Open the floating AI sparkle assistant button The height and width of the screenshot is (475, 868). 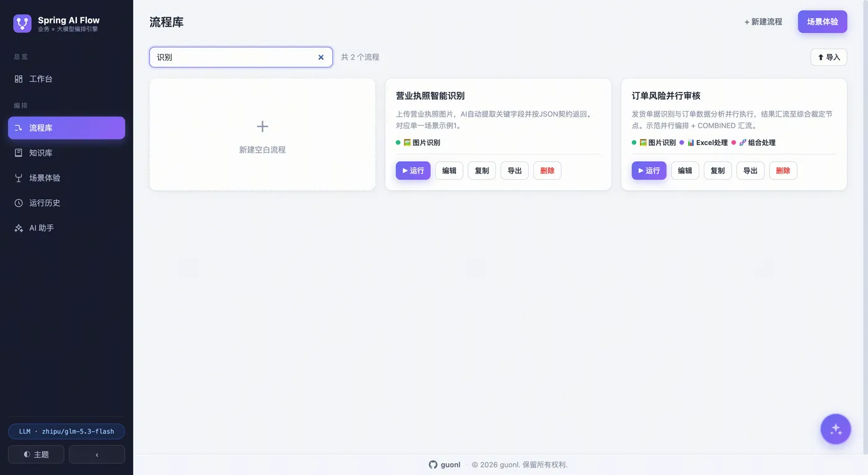[x=836, y=429]
